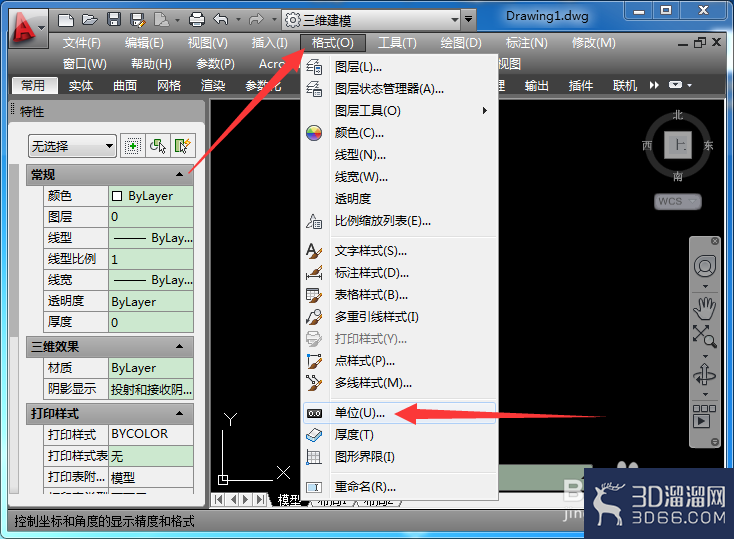Viewport: 734px width, 539px height.
Task: Click the 表格样式(B) table style icon
Action: (x=314, y=295)
